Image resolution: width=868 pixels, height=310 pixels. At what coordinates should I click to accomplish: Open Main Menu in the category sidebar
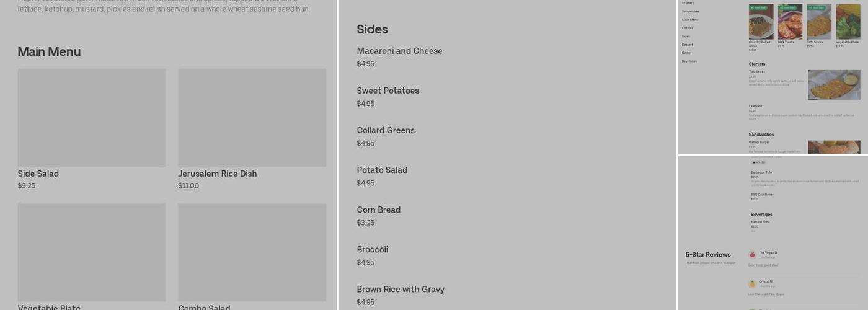(690, 20)
